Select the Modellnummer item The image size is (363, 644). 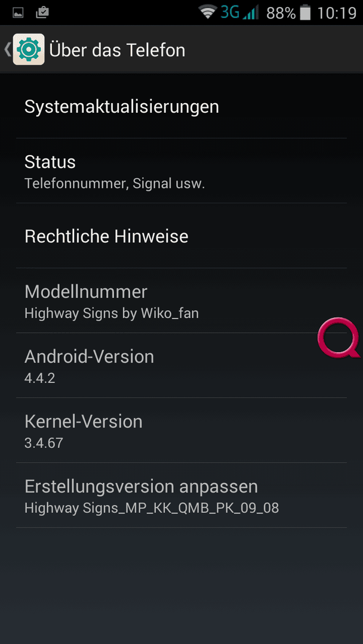181,301
